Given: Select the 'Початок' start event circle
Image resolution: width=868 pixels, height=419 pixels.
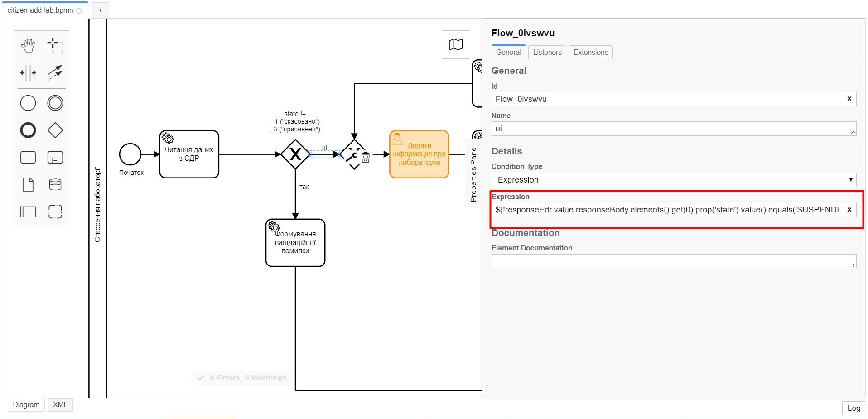Looking at the screenshot, I should point(130,154).
